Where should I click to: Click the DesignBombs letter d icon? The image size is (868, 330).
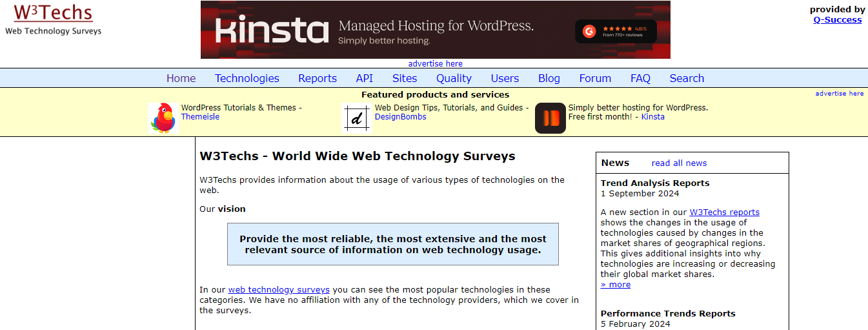pyautogui.click(x=357, y=118)
